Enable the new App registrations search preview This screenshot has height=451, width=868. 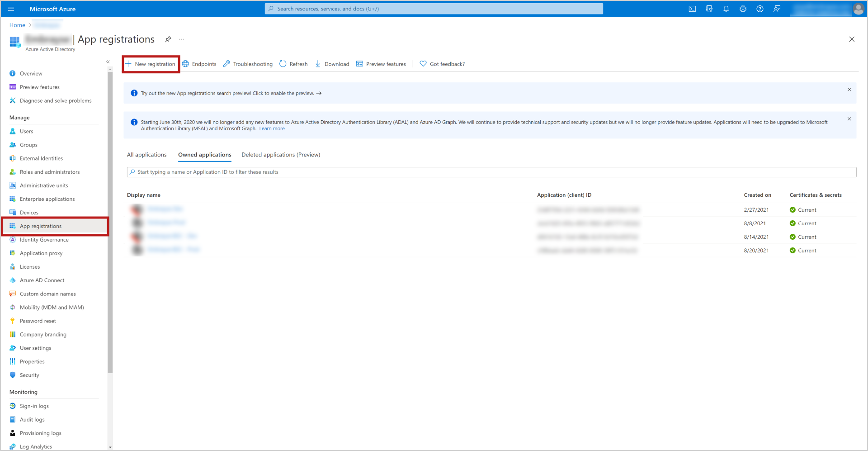point(231,93)
